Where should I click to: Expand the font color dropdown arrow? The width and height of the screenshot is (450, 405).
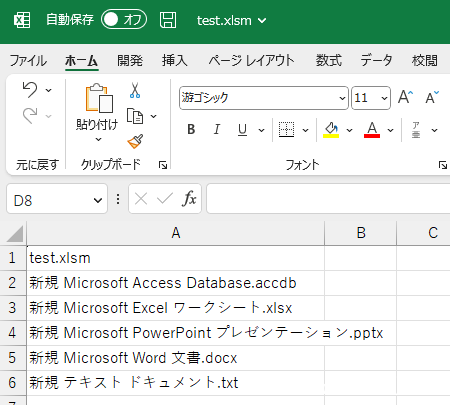point(391,130)
